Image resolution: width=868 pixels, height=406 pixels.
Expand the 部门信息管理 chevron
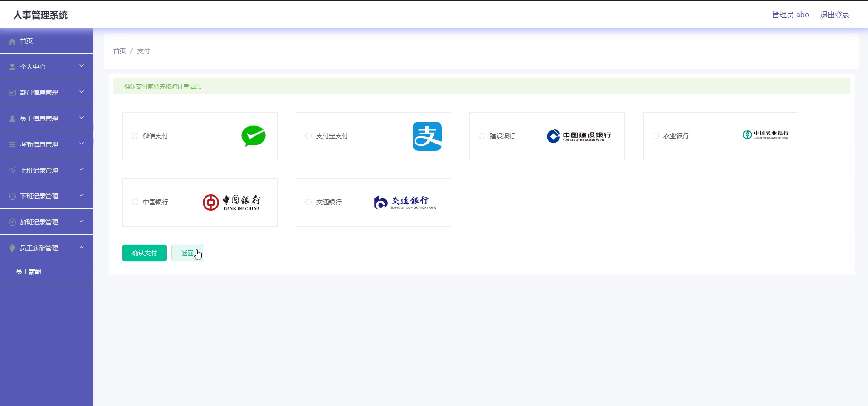(81, 92)
